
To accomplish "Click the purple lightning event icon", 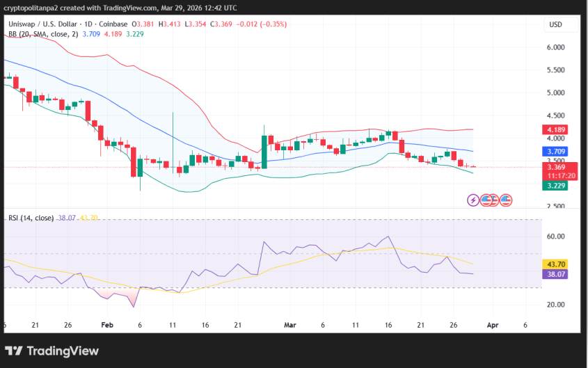I will pyautogui.click(x=473, y=200).
